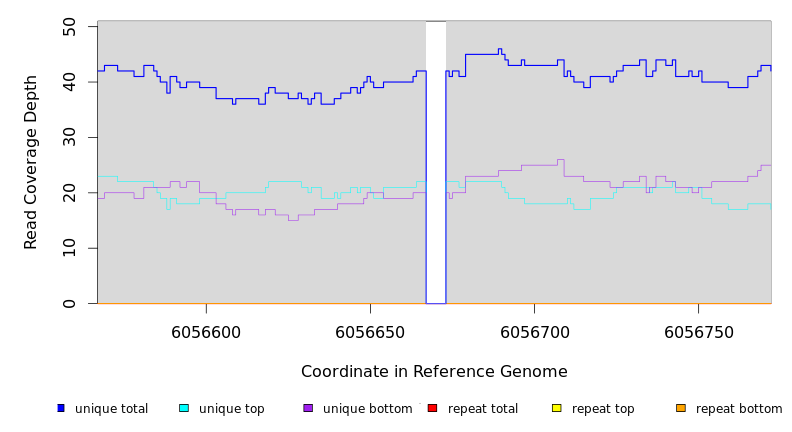Image resolution: width=792 pixels, height=432 pixels.
Task: Select the 'unique total' legend label
Action: pos(111,409)
